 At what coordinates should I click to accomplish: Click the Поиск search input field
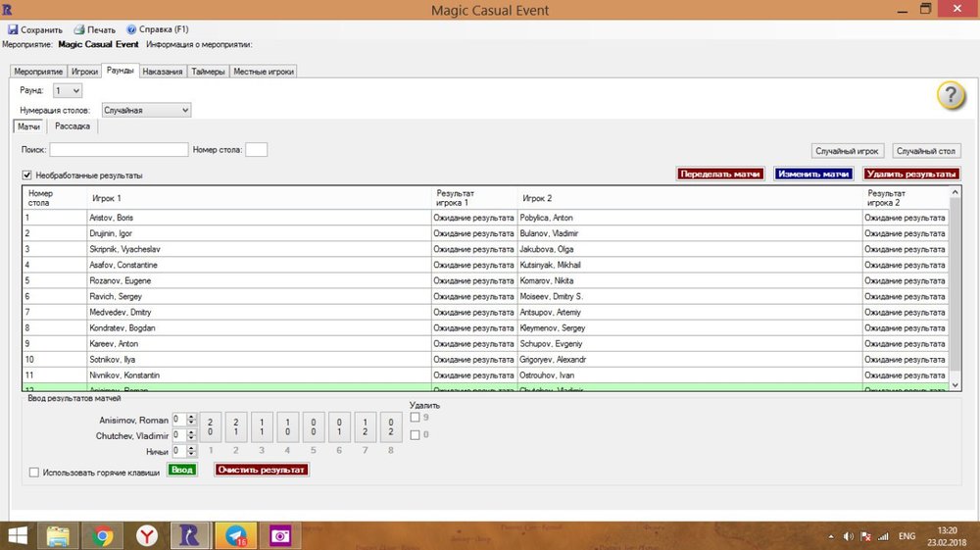119,150
